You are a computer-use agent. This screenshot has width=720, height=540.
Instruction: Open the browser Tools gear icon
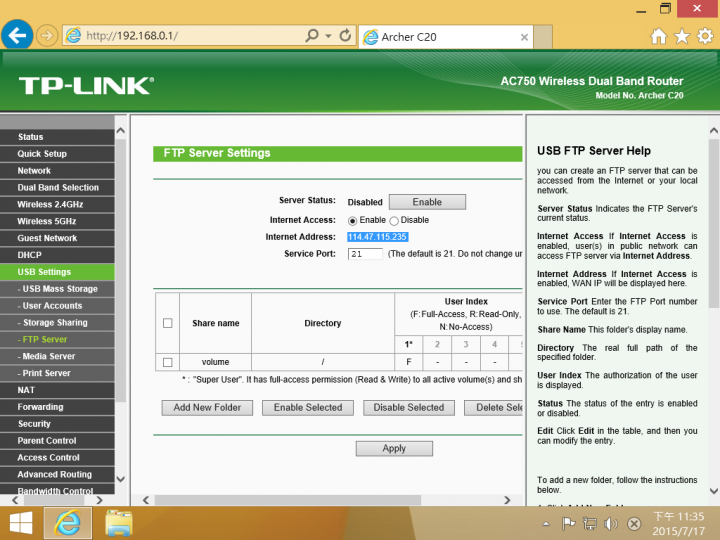[x=705, y=36]
